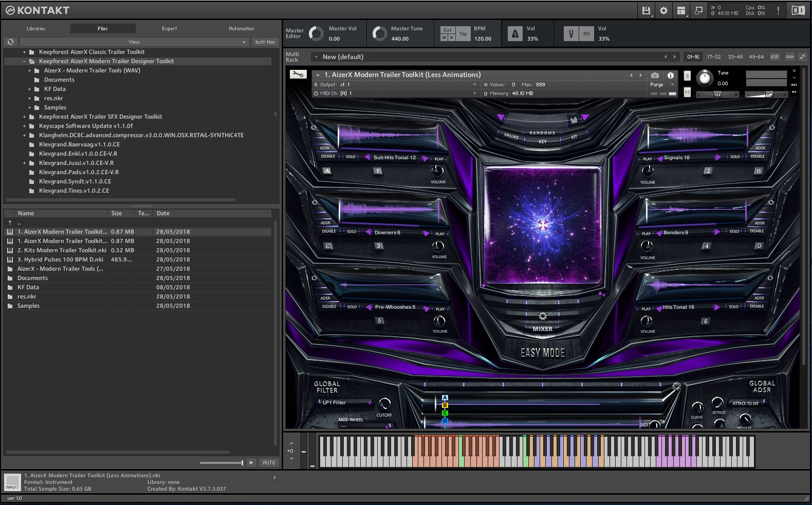Switch to the Libraries tab
The height and width of the screenshot is (505, 812).
[x=36, y=29]
